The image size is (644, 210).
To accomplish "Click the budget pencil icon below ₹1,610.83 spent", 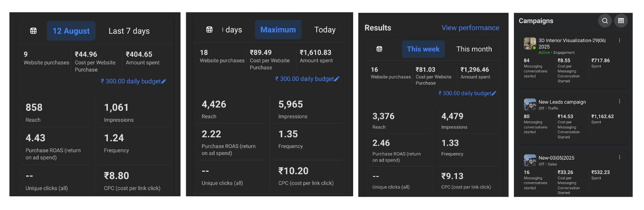I will [337, 79].
